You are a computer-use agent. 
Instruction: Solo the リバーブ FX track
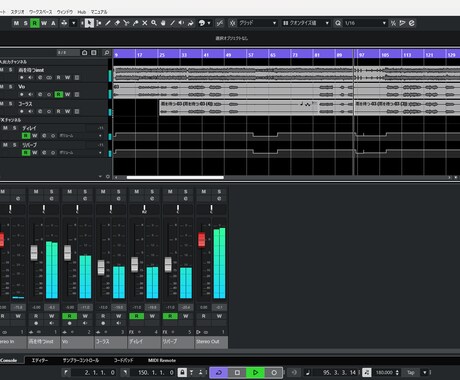[14, 145]
